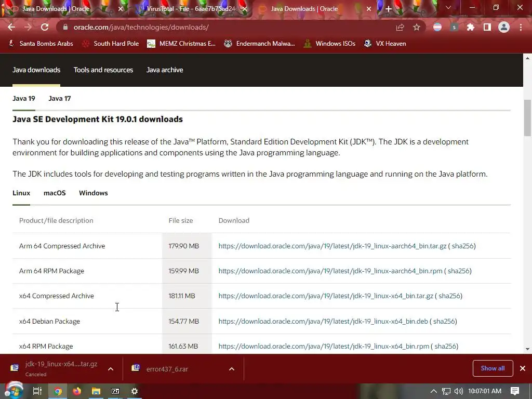Download jdk-19_linux-x64_bin.rpm link
Viewport: 532px width, 399px height.
click(324, 347)
